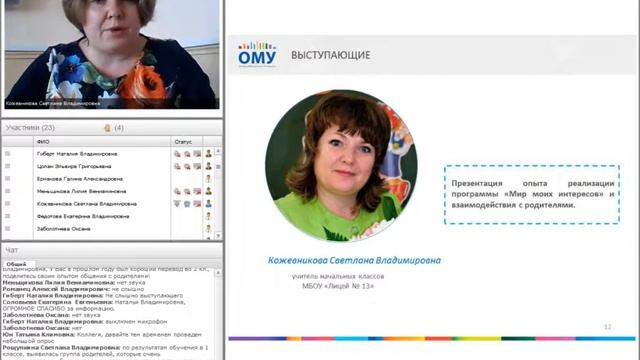Select participant name Меньщикова Лилия Вениаминовна in the list

81,191
